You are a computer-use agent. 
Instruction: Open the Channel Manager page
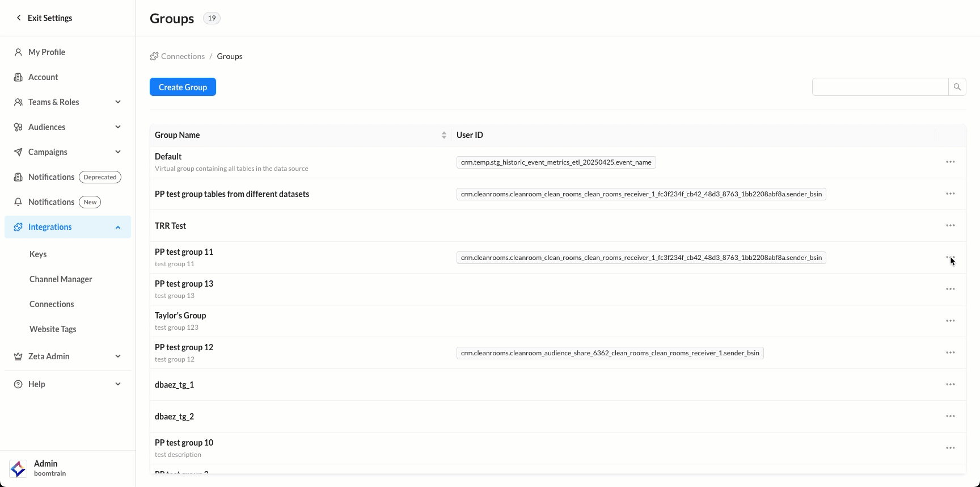61,279
